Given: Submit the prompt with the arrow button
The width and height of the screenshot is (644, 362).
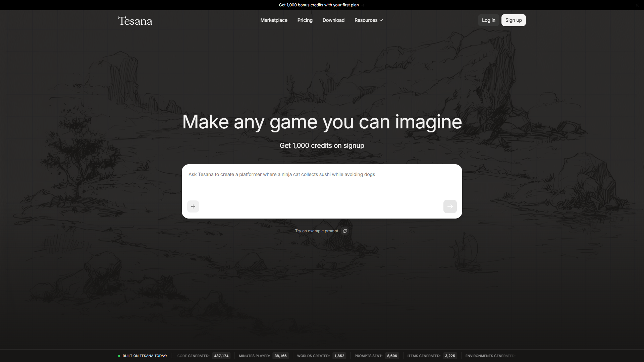Looking at the screenshot, I should 450,206.
